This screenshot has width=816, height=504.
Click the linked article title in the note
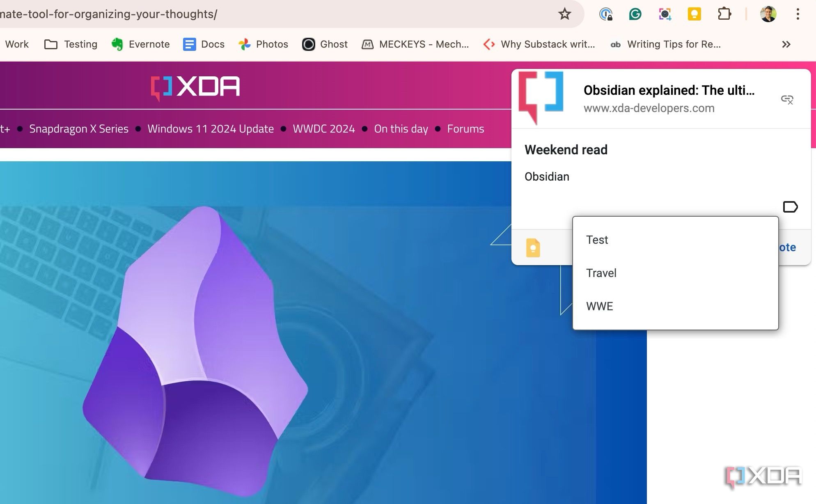coord(669,90)
